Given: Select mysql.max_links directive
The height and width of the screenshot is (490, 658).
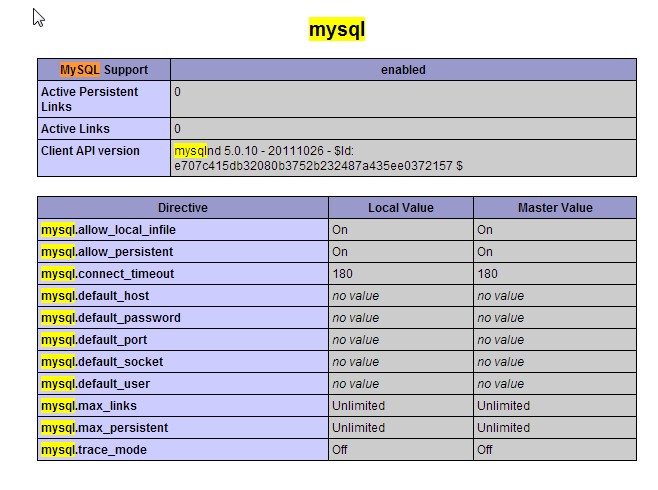Looking at the screenshot, I should pyautogui.click(x=89, y=406).
